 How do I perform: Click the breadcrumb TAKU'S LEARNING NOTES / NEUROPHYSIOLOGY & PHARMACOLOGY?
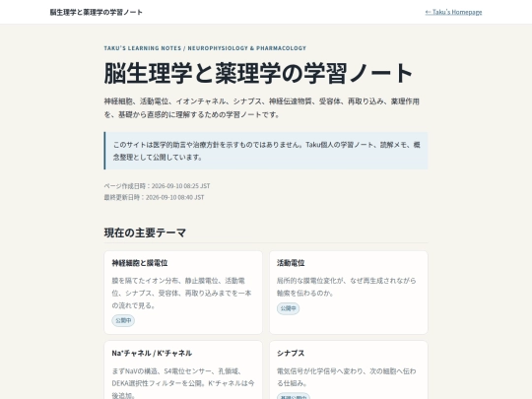(x=205, y=48)
